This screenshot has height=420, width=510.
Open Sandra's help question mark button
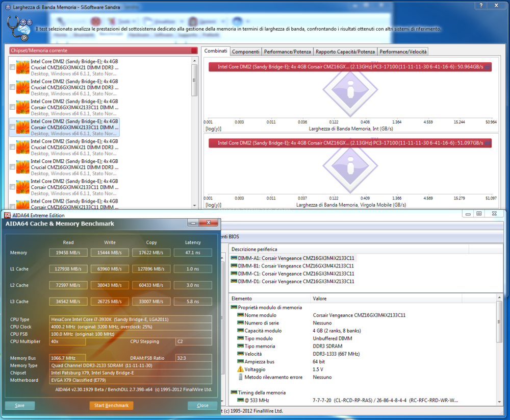click(x=481, y=5)
